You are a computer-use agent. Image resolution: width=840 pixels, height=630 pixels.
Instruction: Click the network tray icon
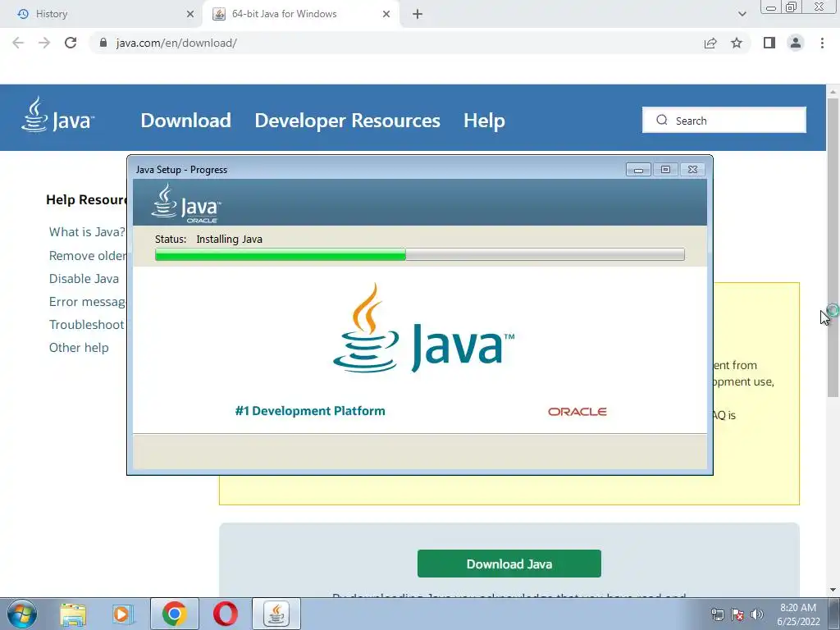[x=717, y=615]
